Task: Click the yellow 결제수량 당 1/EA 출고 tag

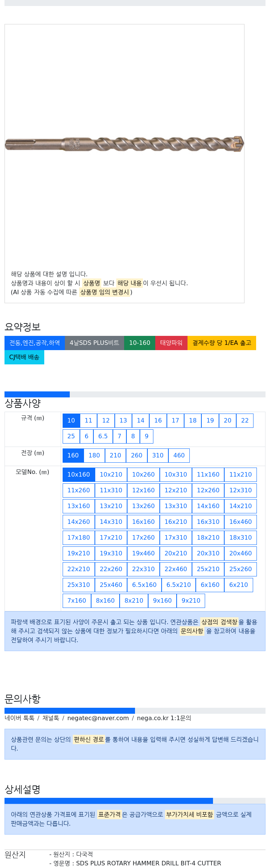Action: (x=222, y=343)
